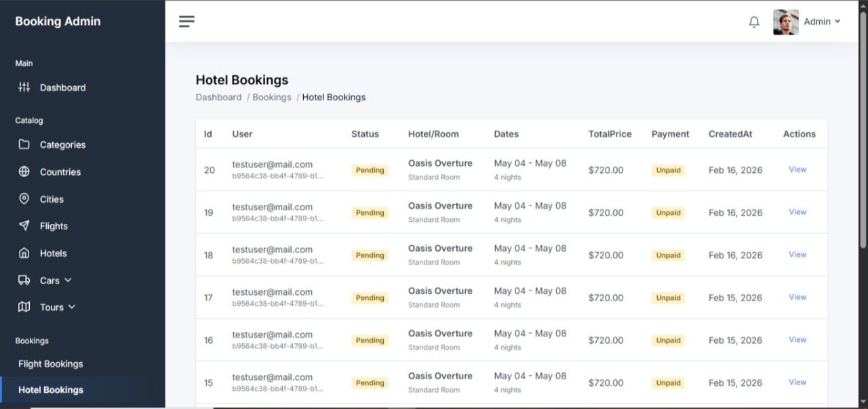Click the Cities location pin icon
Image resolution: width=868 pixels, height=409 pixels.
click(x=24, y=199)
